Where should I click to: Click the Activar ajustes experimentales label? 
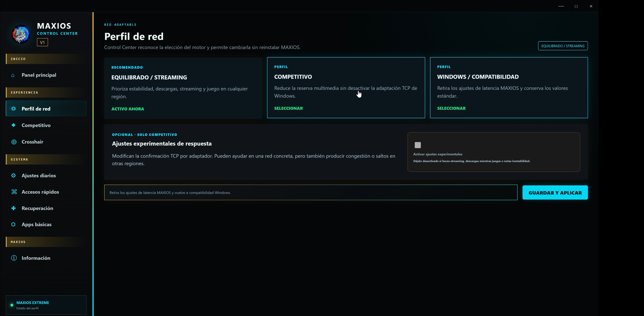[438, 154]
